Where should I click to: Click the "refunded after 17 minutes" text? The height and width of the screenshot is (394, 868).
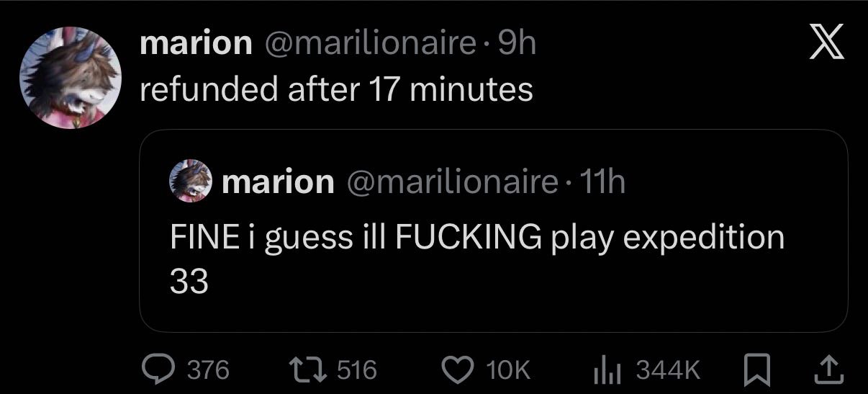click(x=336, y=91)
